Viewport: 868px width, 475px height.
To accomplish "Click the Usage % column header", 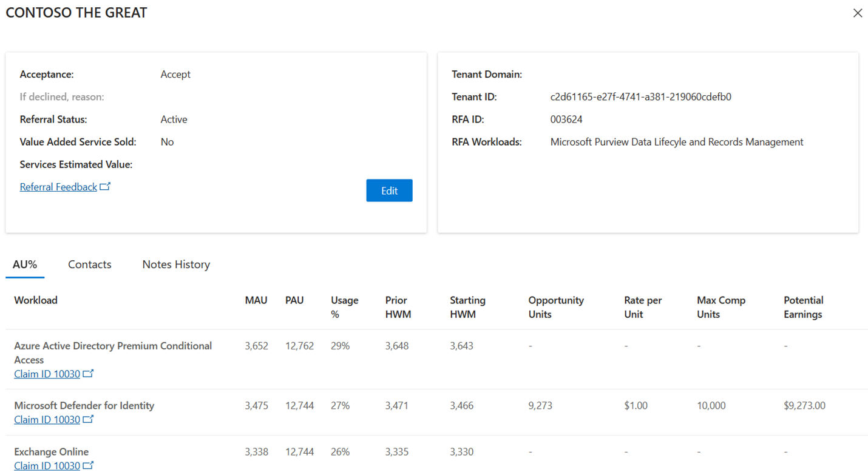I will coord(345,307).
